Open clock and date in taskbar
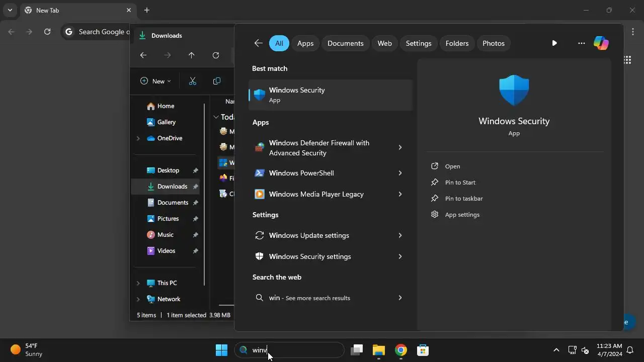The width and height of the screenshot is (644, 362). point(609,350)
